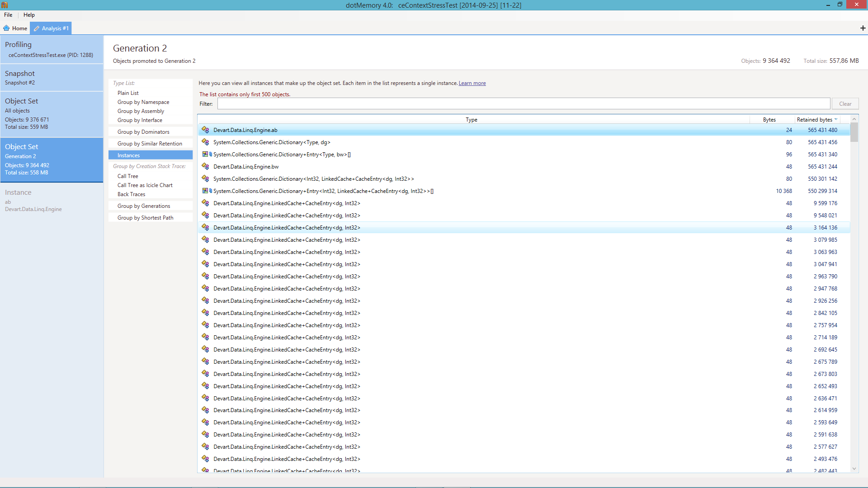Choose the Plain List view

pos(128,93)
